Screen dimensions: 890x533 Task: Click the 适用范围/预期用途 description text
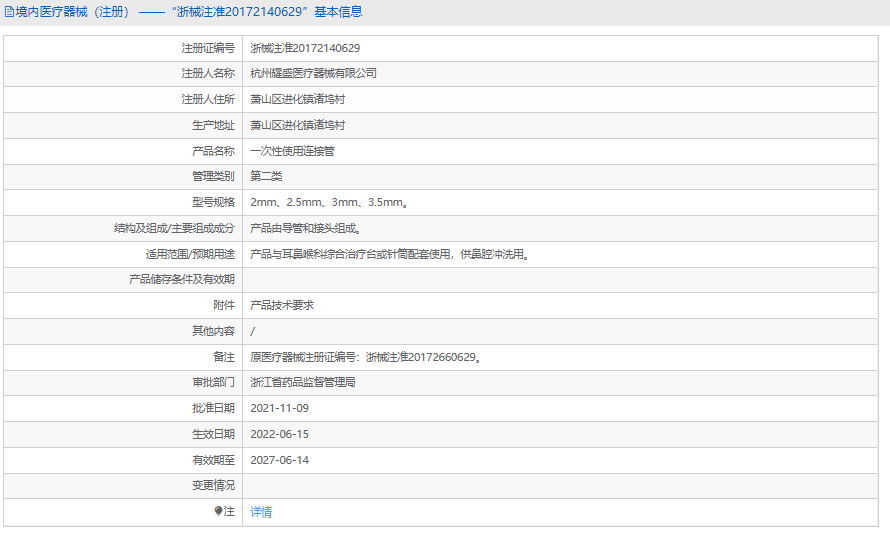[x=391, y=254]
